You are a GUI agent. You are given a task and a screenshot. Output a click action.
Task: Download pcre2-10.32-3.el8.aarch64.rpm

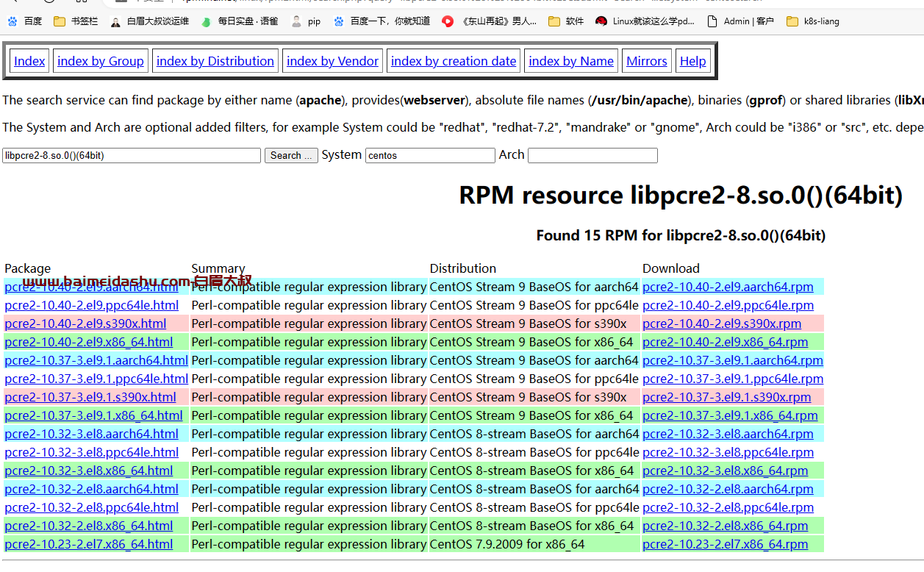click(728, 434)
